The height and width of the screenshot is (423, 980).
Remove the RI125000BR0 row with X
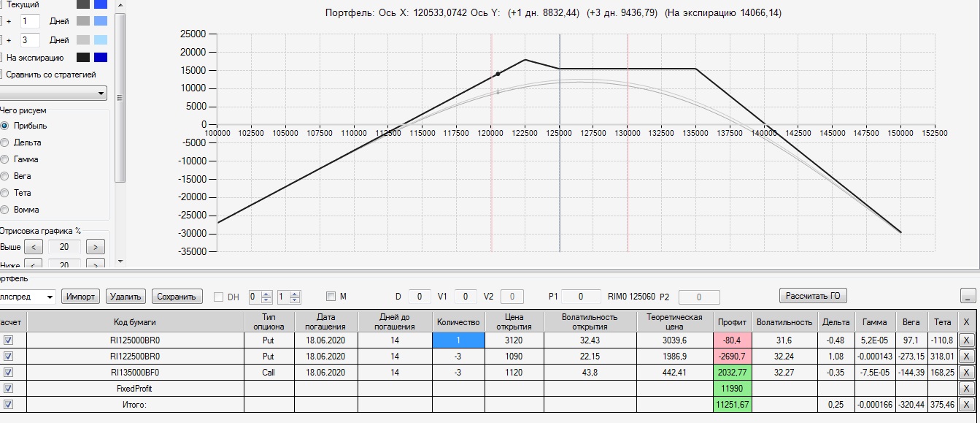pyautogui.click(x=966, y=340)
